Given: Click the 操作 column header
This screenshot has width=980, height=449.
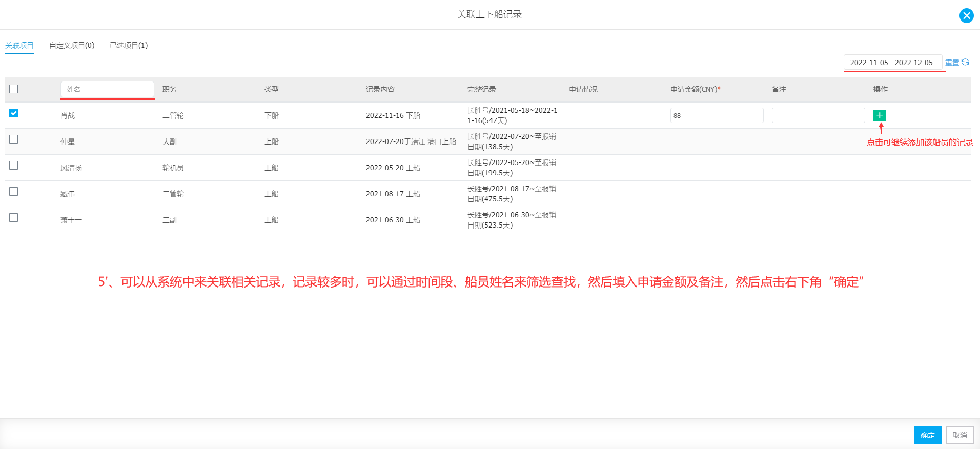Looking at the screenshot, I should click(x=881, y=89).
